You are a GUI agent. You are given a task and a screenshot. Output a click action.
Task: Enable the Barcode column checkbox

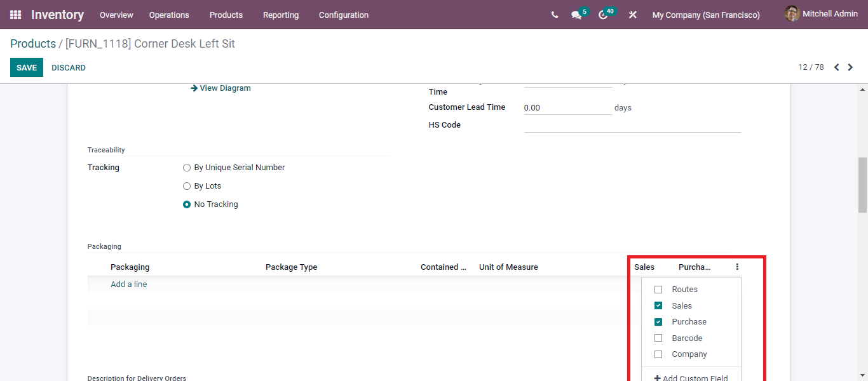pos(658,338)
